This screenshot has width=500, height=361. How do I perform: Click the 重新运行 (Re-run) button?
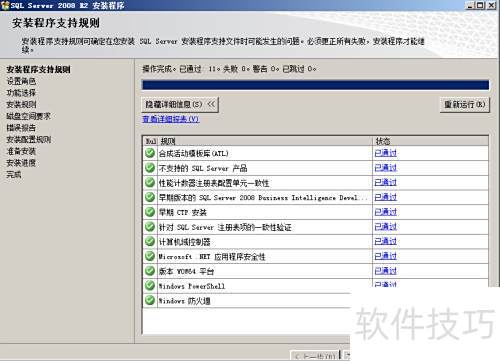click(x=465, y=105)
